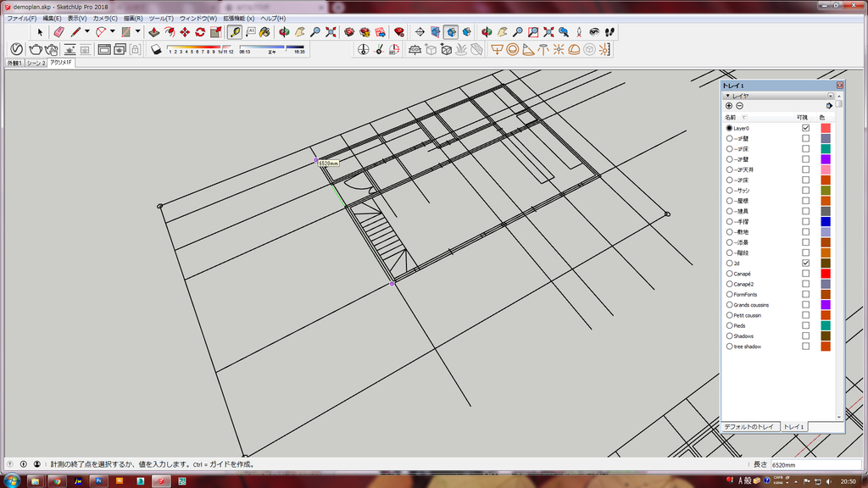Set FormFonts as the active layer
Screen dimensions: 868x488
[729, 294]
